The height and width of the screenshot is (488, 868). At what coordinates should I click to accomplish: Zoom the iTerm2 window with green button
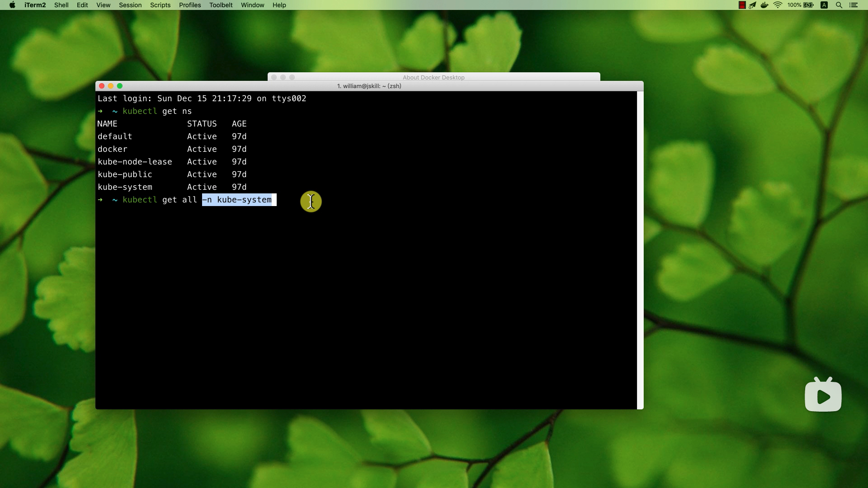tap(120, 86)
